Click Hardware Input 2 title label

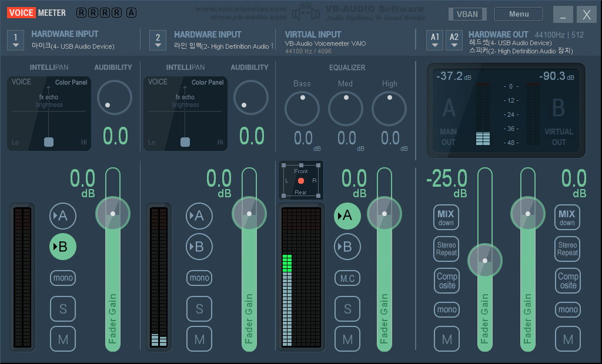(208, 35)
